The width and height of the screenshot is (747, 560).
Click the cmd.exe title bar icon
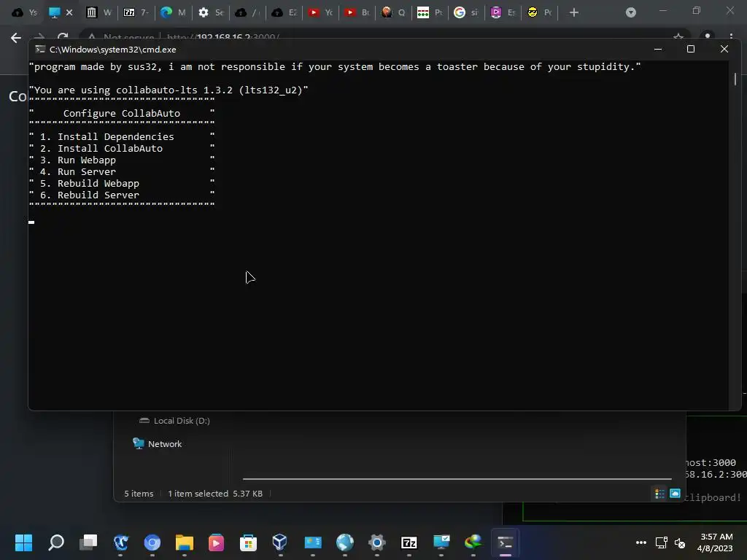[40, 49]
